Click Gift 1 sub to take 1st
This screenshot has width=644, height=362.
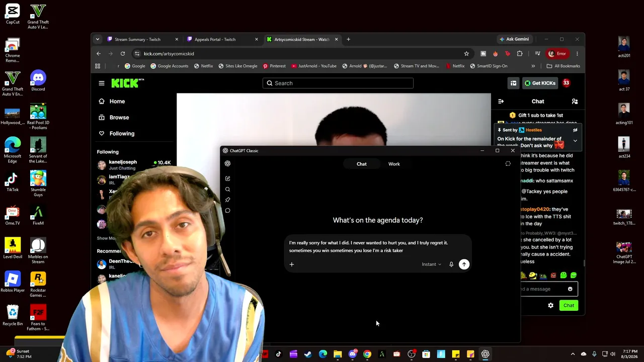coord(536,115)
